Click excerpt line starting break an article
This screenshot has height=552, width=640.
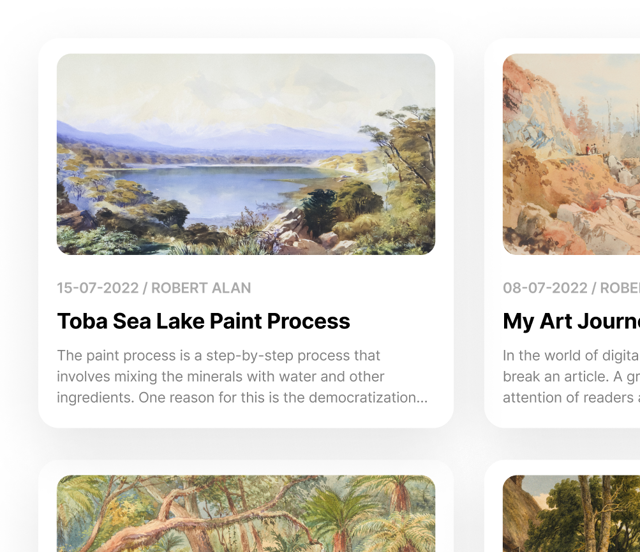[571, 376]
